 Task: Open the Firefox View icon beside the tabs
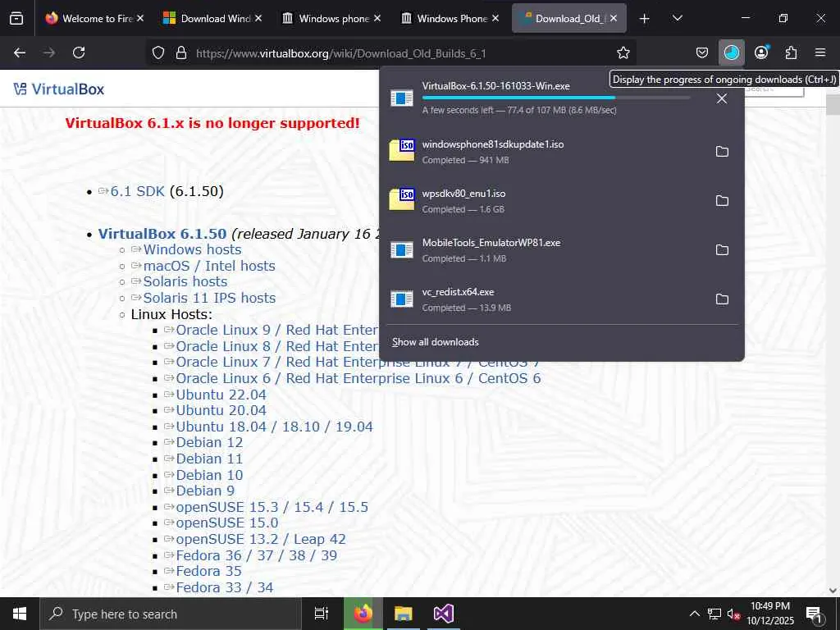coord(16,18)
